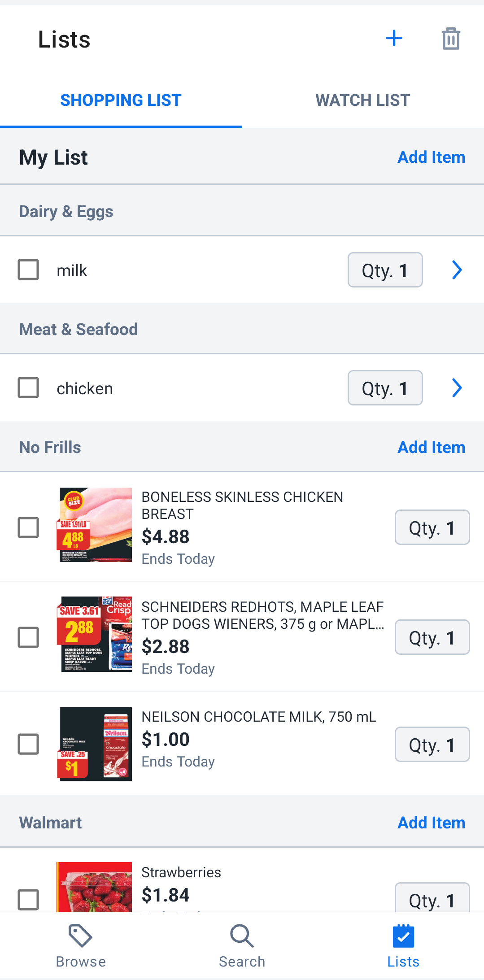Tap Add Item beside My List
The image size is (484, 980).
click(x=432, y=157)
